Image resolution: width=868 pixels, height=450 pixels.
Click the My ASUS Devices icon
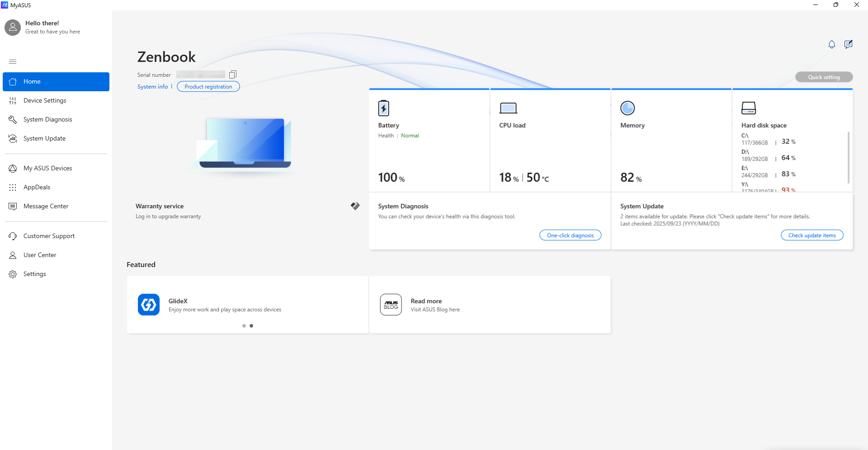13,168
